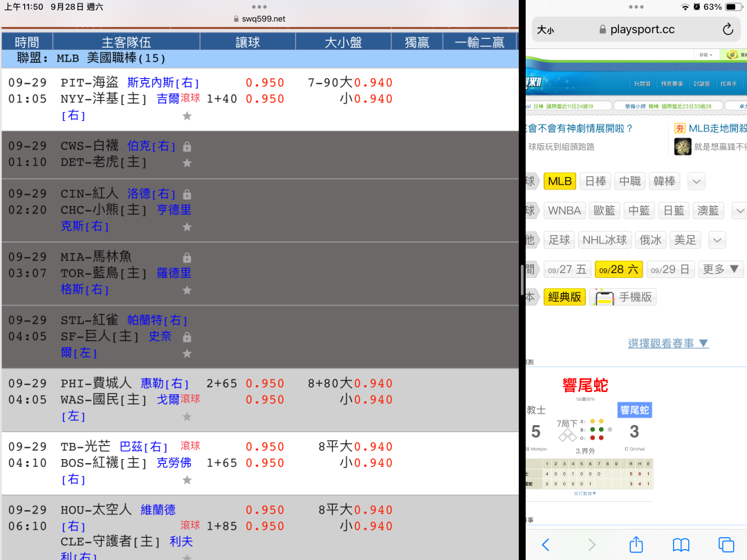Select the 足球 sport tab

click(559, 240)
